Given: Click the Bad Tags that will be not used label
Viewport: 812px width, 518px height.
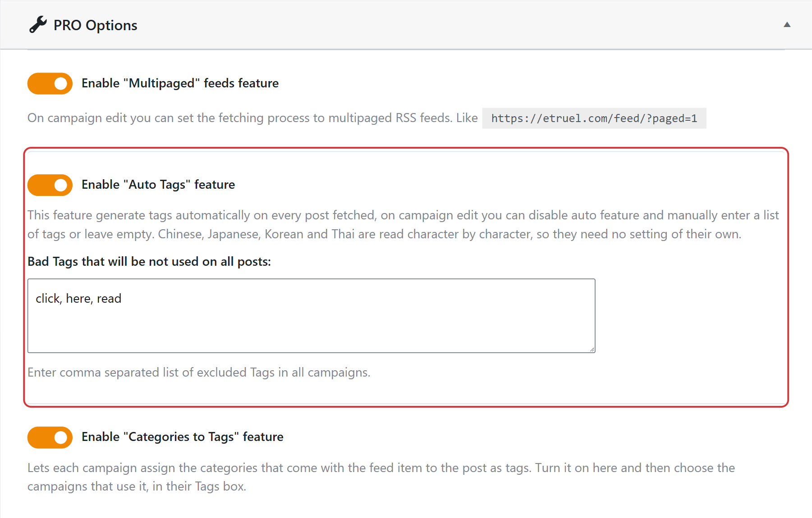Looking at the screenshot, I should (x=149, y=262).
